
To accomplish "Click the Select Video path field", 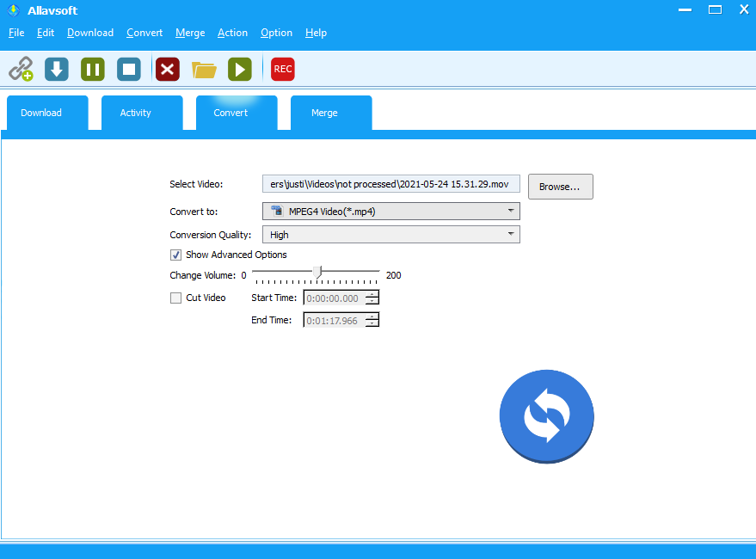I will pyautogui.click(x=390, y=184).
